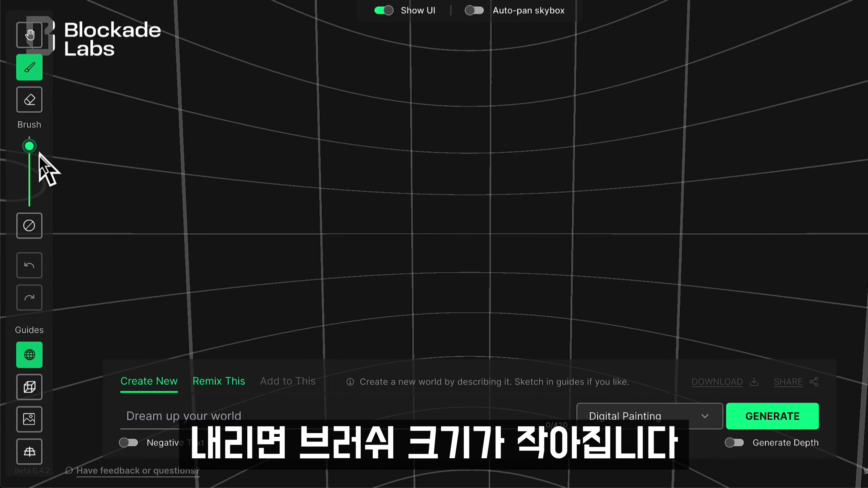
Task: Enable the Negative Text switch
Action: (129, 442)
